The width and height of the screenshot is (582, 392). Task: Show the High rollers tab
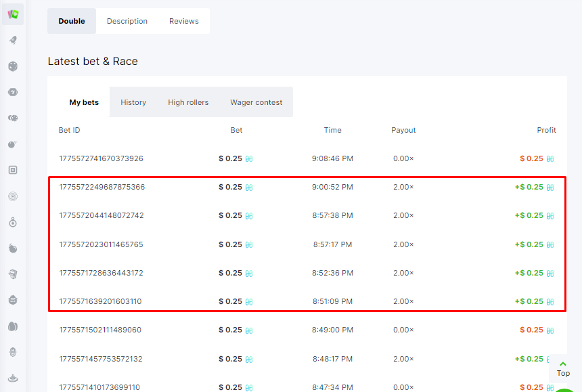188,102
